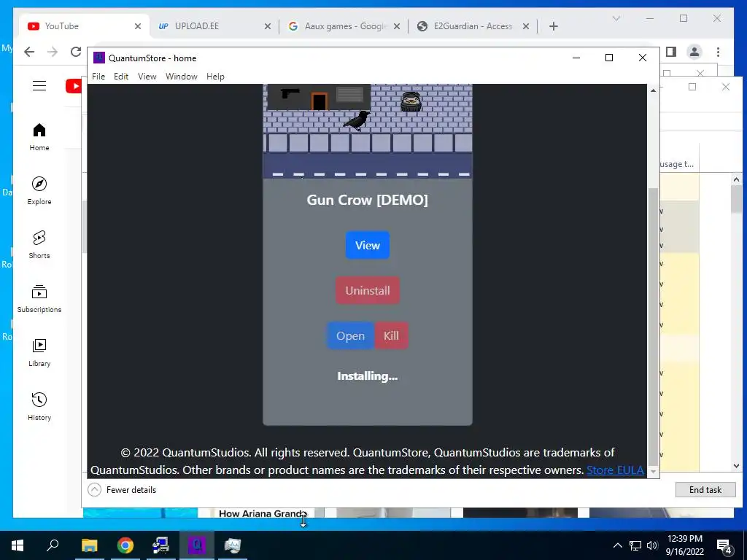Open Chrome tab search dropdown chevron

coord(616,18)
